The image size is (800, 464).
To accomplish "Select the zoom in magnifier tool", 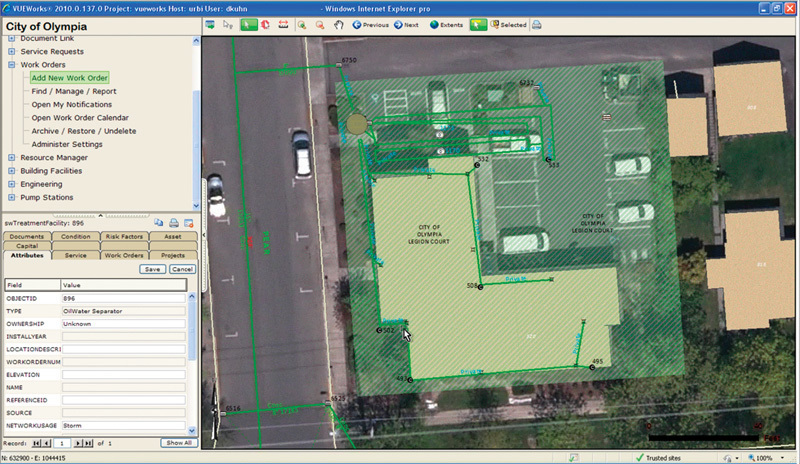I will tap(301, 24).
